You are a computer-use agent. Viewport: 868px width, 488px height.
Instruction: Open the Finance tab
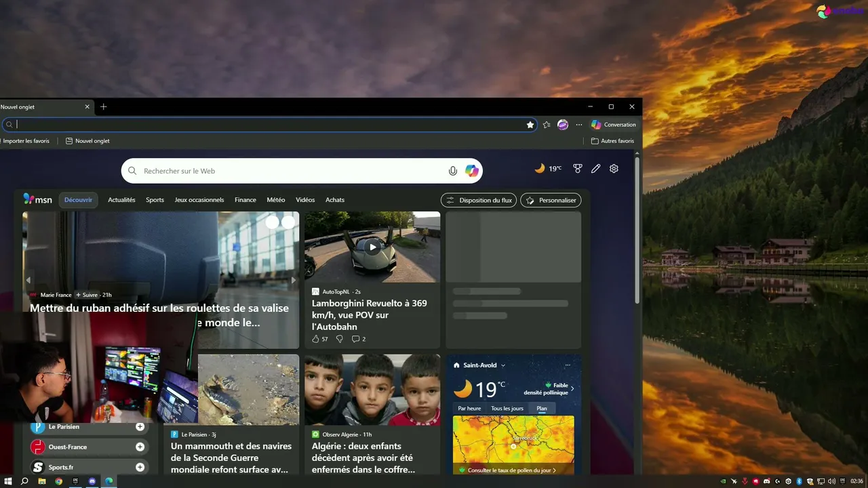coord(245,200)
